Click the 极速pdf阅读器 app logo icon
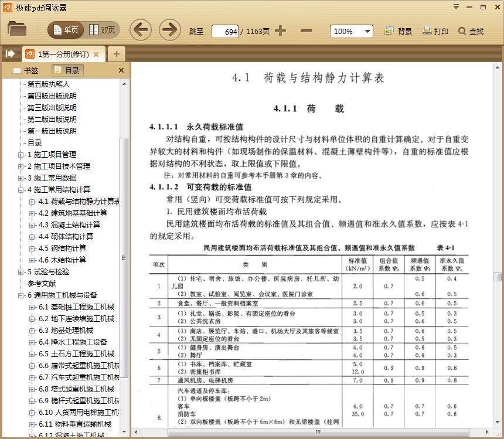 pos(8,7)
